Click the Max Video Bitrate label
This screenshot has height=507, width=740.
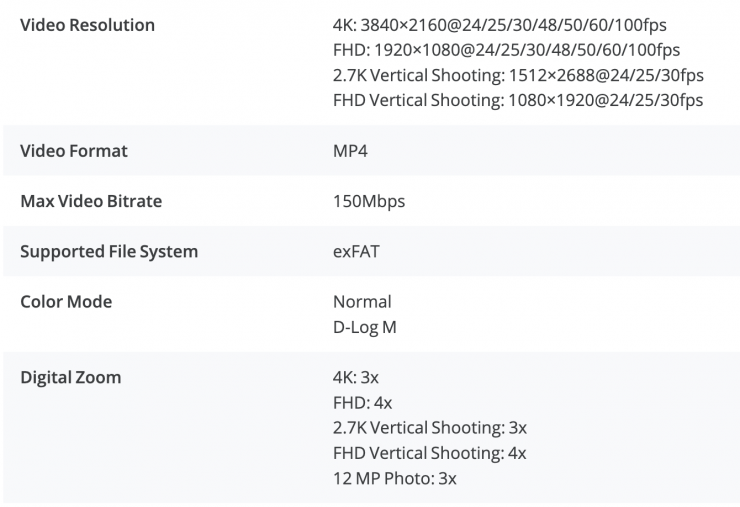pos(91,201)
